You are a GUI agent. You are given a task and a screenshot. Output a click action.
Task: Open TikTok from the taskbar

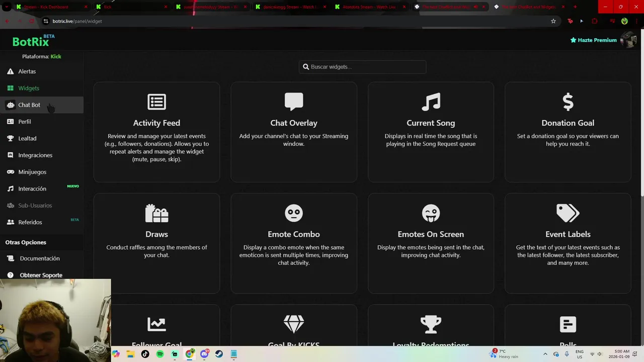pos(145,354)
